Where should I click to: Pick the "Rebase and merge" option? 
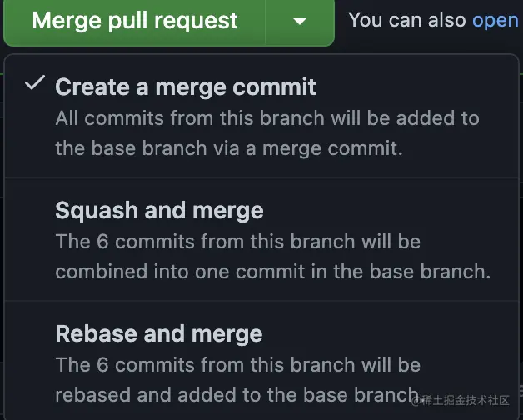coord(158,334)
